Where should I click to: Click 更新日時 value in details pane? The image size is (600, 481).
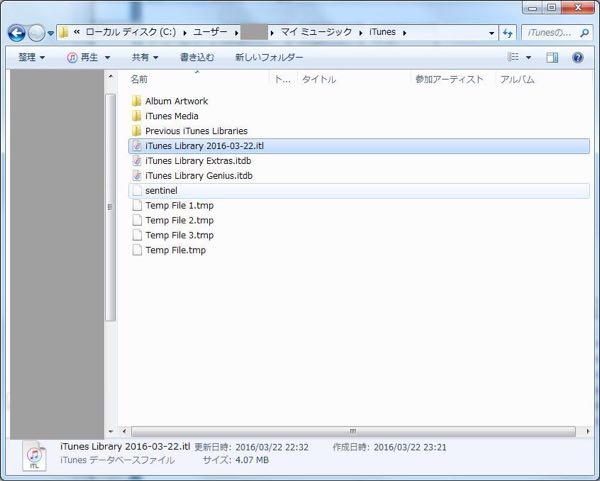[x=272, y=447]
